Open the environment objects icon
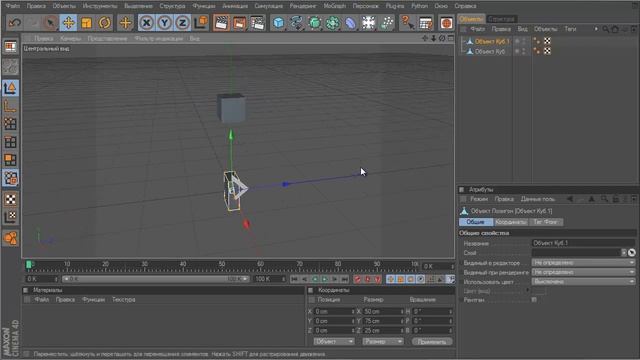Screen dimensions: 640x360 point(368,22)
